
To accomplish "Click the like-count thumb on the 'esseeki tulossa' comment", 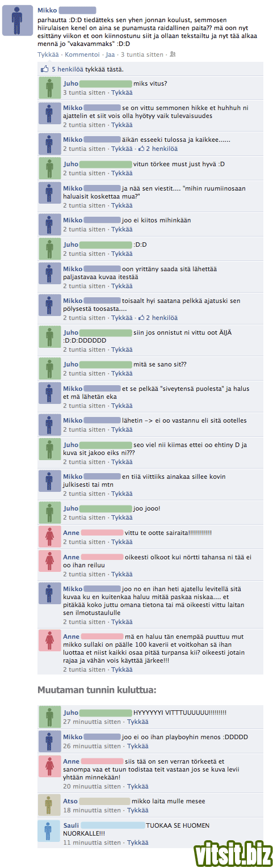I will click(142, 149).
